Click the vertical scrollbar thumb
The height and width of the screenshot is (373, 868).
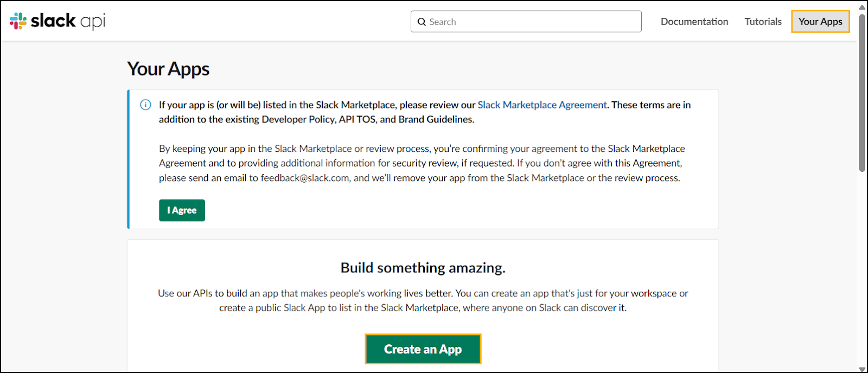click(x=862, y=92)
